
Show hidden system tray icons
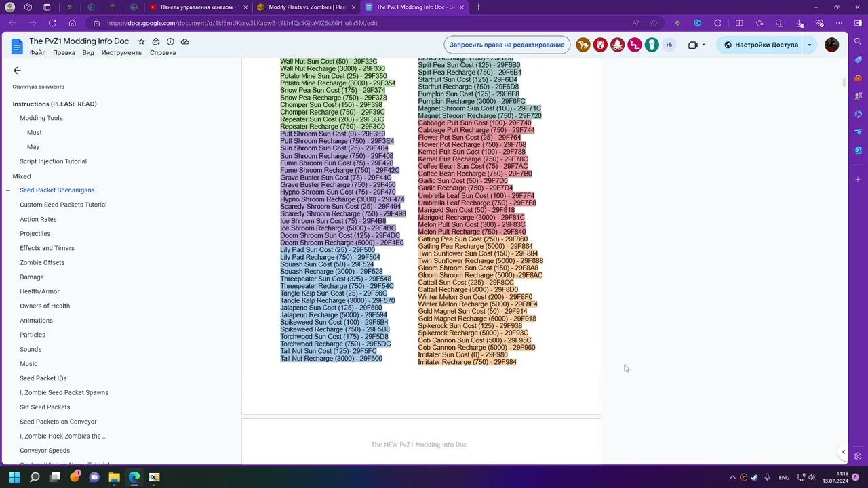click(x=732, y=477)
